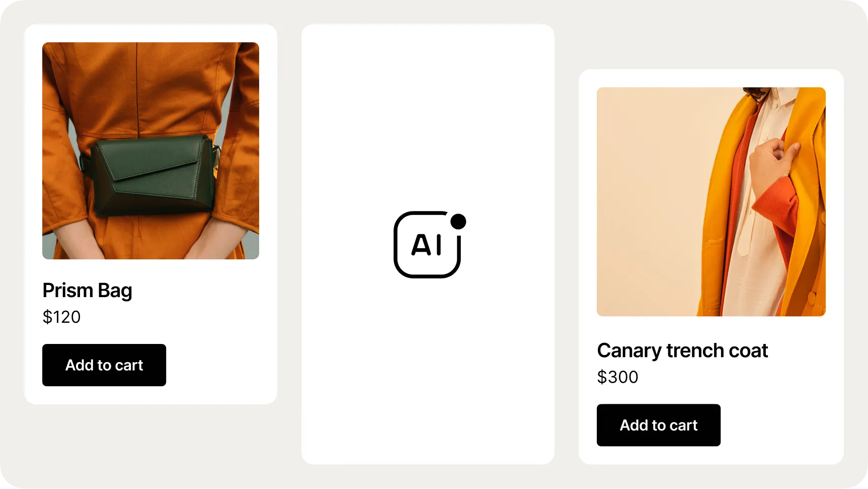Click the Prism Bag product title
Screen dimensions: 868x489
coord(88,291)
